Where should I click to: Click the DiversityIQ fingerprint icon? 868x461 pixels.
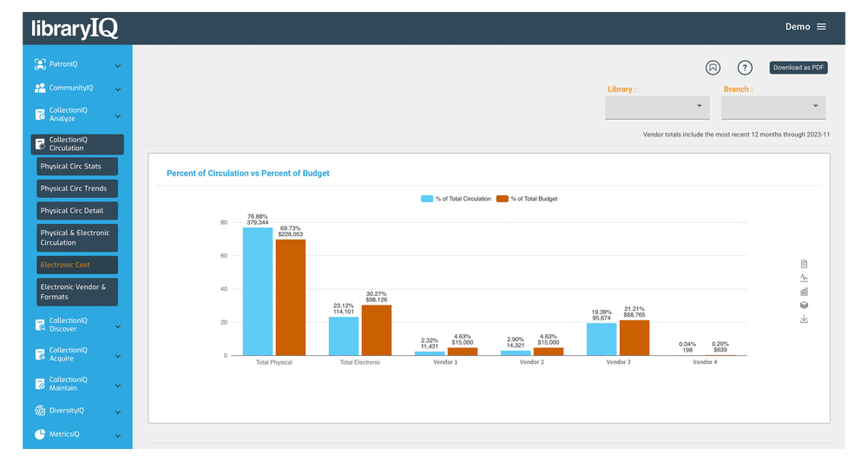pyautogui.click(x=40, y=411)
